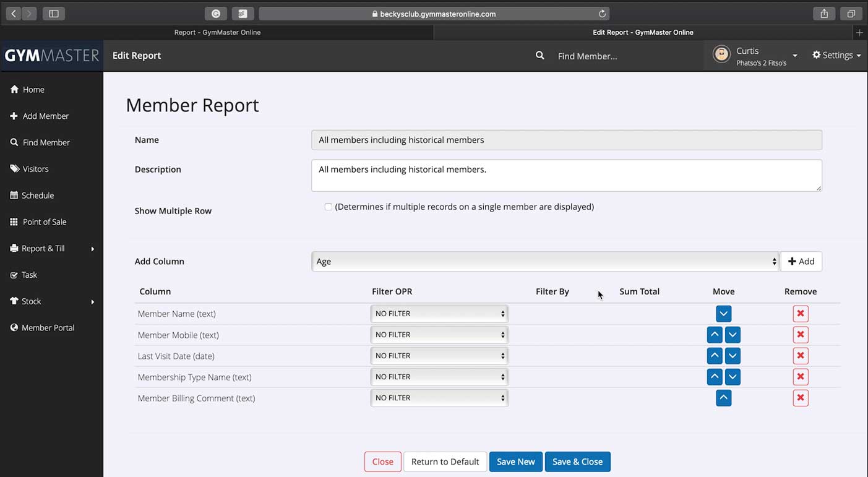Reload the page in Safari

pos(601,14)
